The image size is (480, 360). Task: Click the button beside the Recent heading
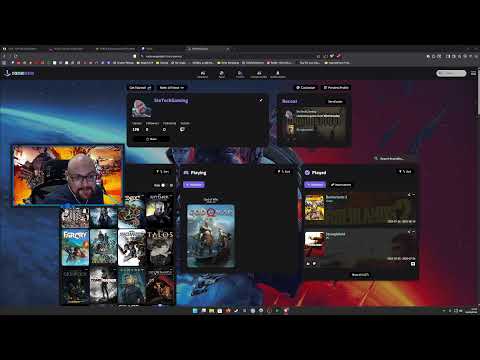(335, 101)
